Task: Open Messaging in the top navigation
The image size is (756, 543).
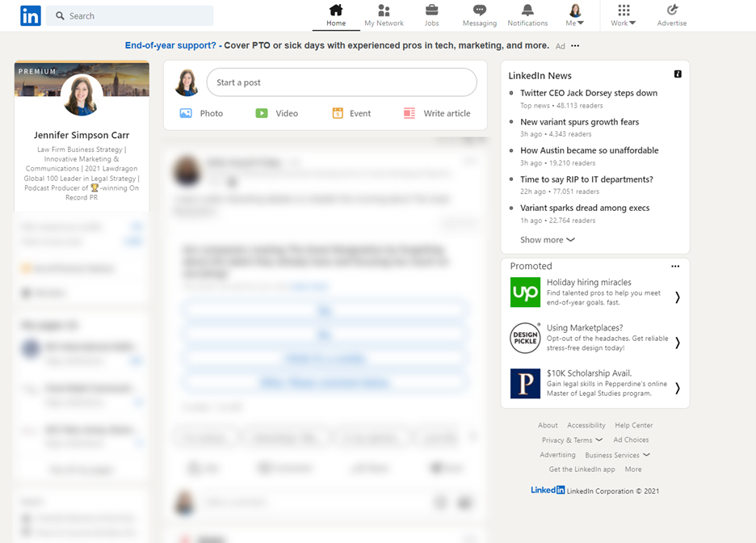Action: (x=479, y=15)
